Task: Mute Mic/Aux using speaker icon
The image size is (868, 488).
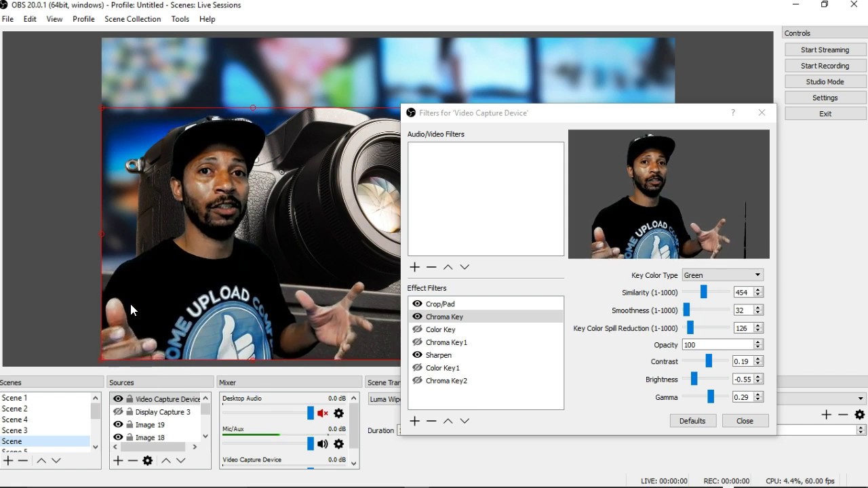Action: click(x=323, y=444)
